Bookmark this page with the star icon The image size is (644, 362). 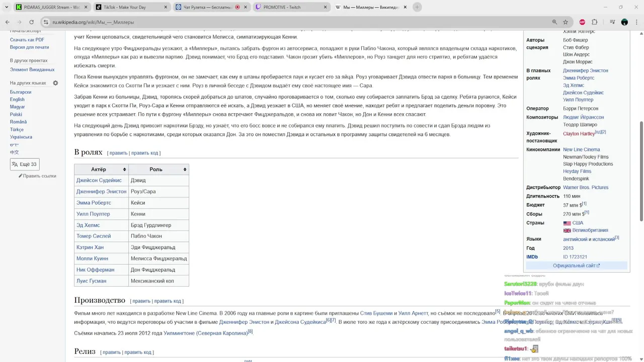[566, 22]
